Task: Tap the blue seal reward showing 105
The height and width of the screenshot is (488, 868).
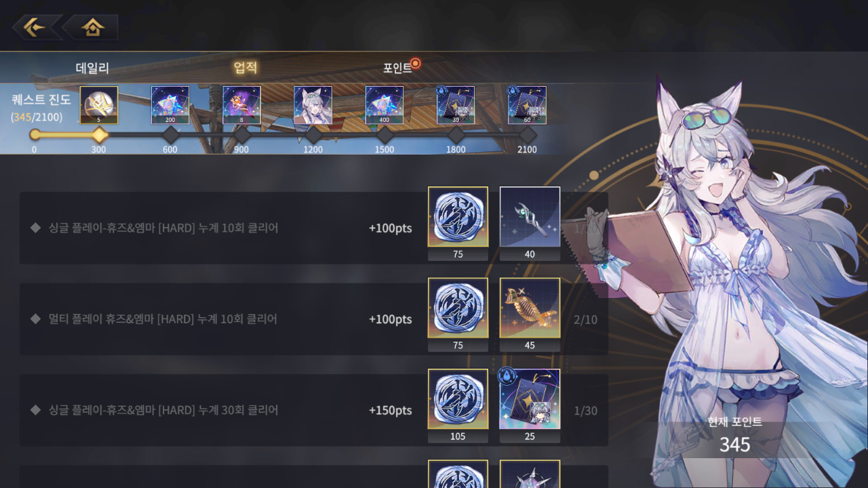Action: (x=458, y=406)
